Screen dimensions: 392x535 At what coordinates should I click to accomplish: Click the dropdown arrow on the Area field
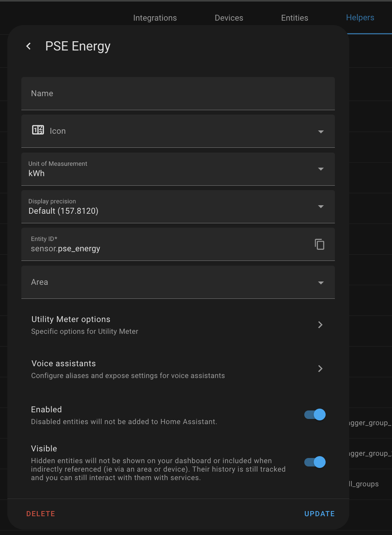click(x=321, y=283)
